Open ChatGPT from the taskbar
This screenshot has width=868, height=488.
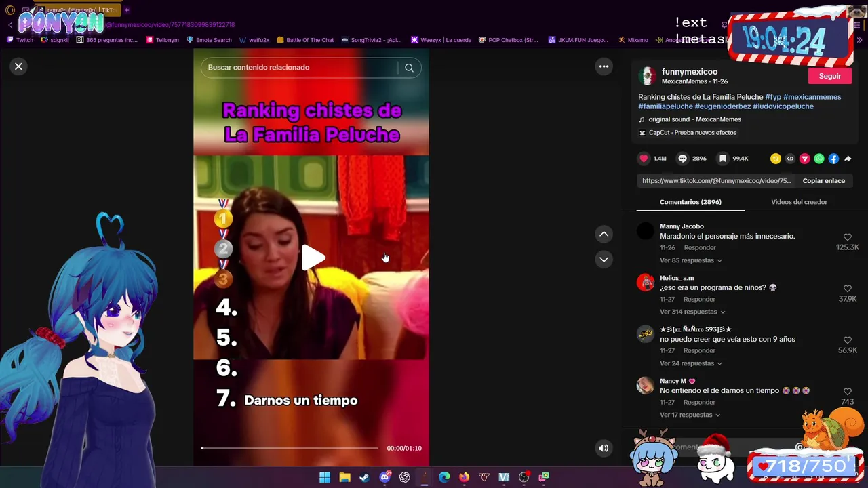click(404, 477)
